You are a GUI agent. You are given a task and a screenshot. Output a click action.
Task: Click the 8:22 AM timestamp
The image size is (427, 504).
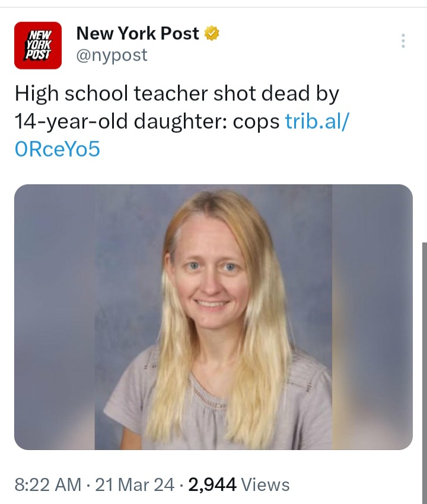pos(48,484)
